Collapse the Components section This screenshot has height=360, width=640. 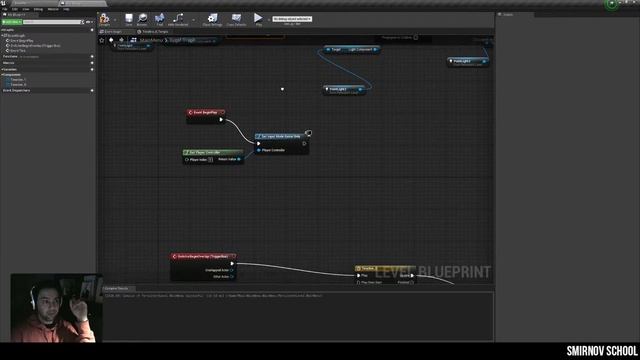2,75
